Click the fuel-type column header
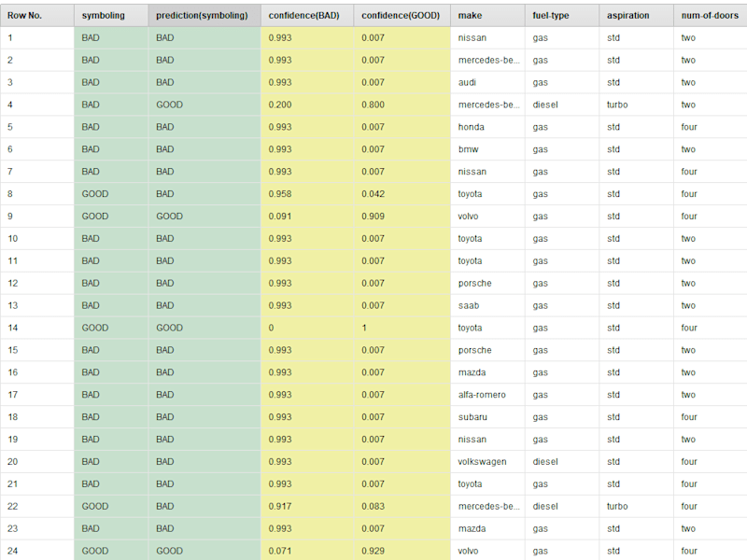This screenshot has height=560, width=747. pyautogui.click(x=562, y=15)
